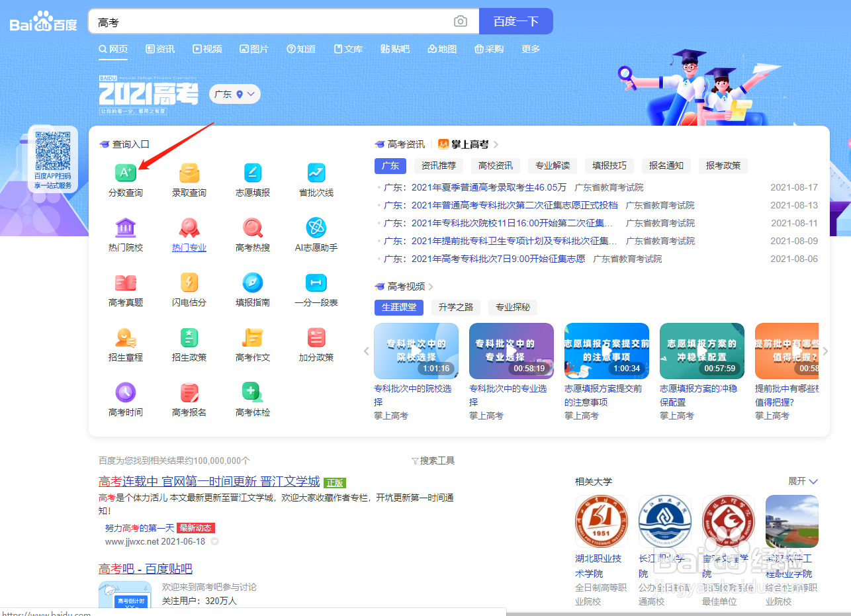This screenshot has width=851, height=616.
Task: Open the 高考真题 book icon
Action: (126, 283)
